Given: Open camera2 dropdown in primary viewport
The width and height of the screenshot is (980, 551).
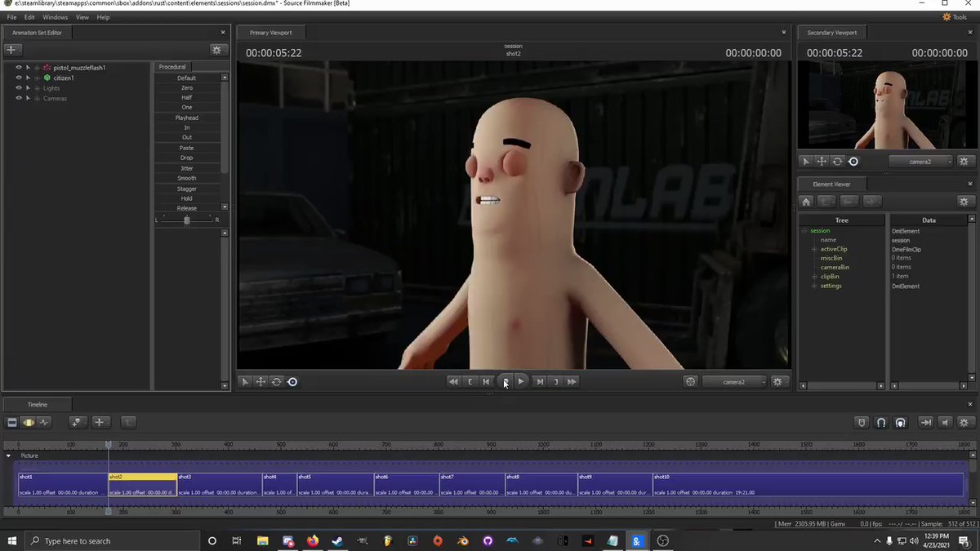Looking at the screenshot, I should coord(735,381).
